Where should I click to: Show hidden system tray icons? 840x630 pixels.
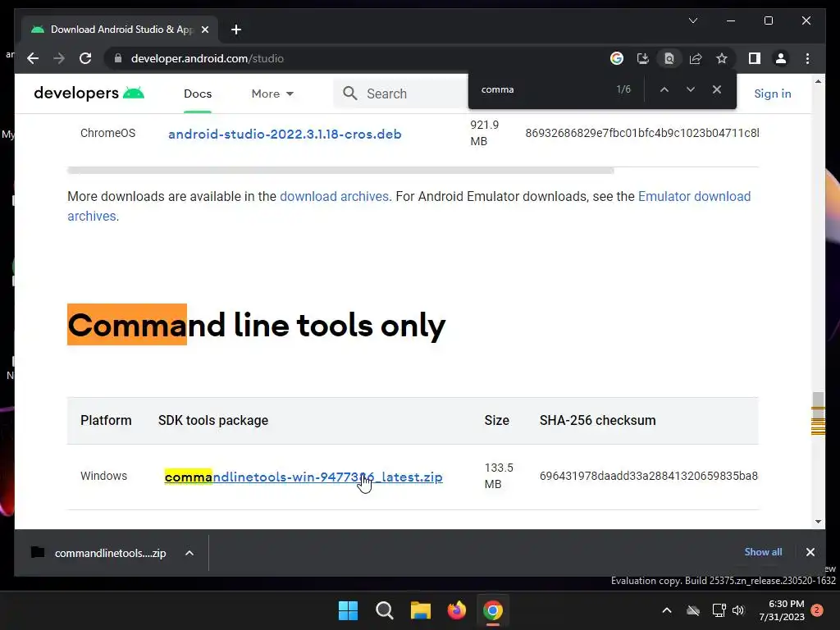pos(666,610)
